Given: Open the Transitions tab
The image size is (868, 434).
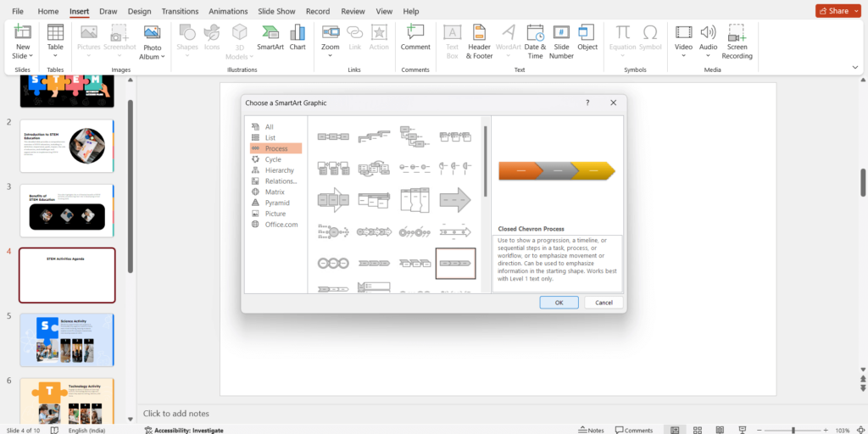Looking at the screenshot, I should (x=179, y=11).
